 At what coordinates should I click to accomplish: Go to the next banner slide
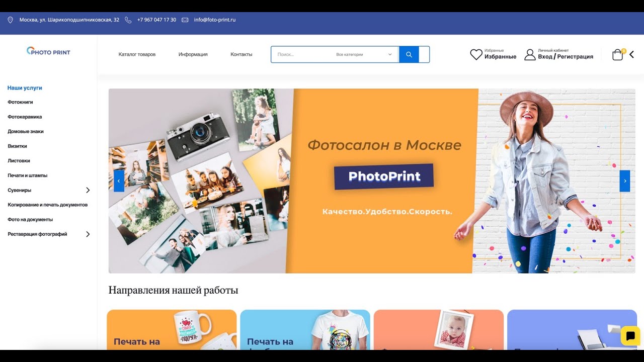click(x=625, y=181)
